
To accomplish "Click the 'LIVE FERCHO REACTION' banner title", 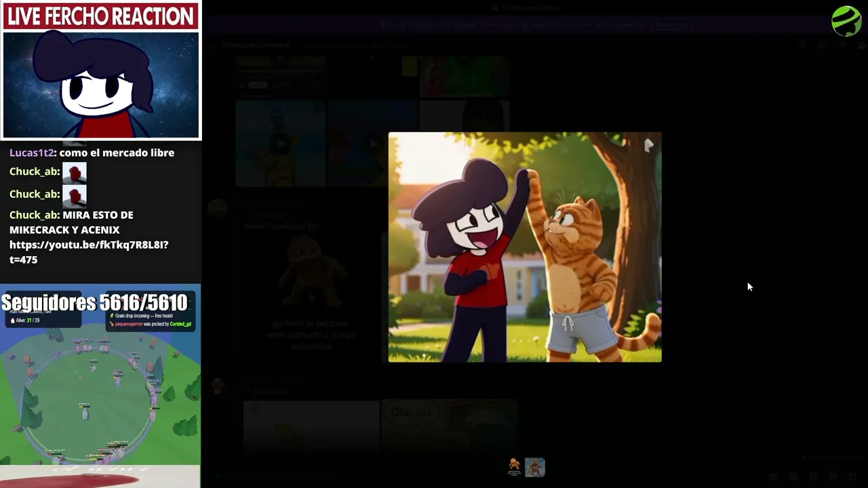I will point(100,16).
